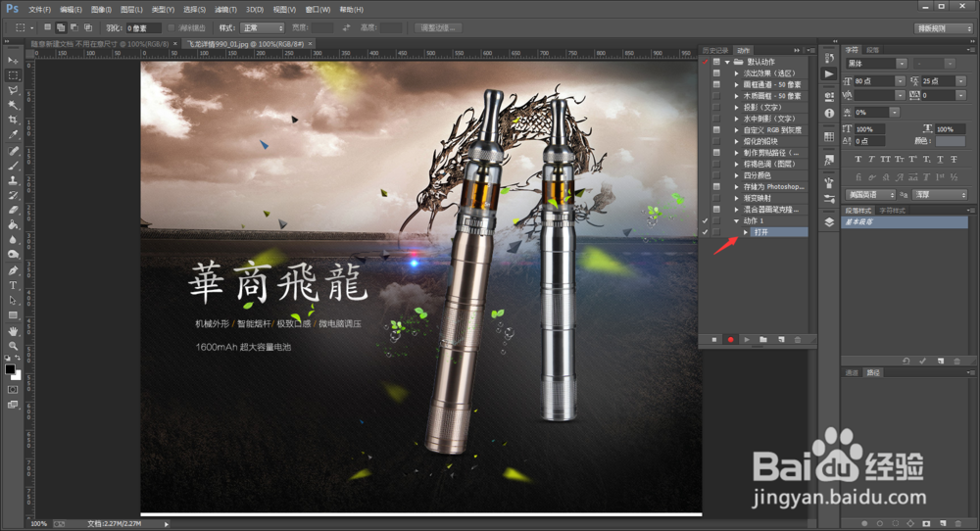The image size is (980, 531).
Task: Open Swatches grid icon in dock
Action: (829, 137)
